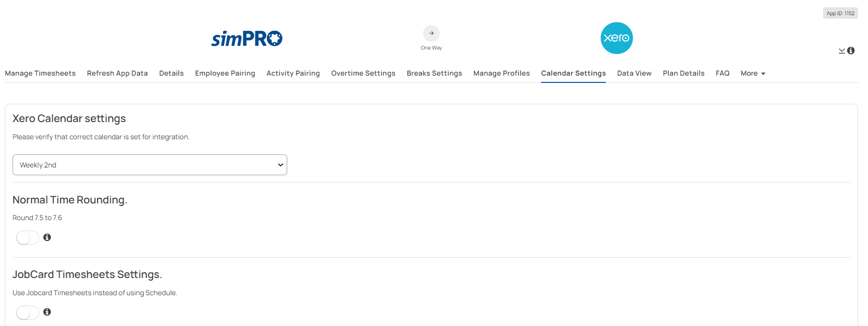Open the Weekly 2nd calendar dropdown
Screen dimensions: 868x326
(x=150, y=165)
